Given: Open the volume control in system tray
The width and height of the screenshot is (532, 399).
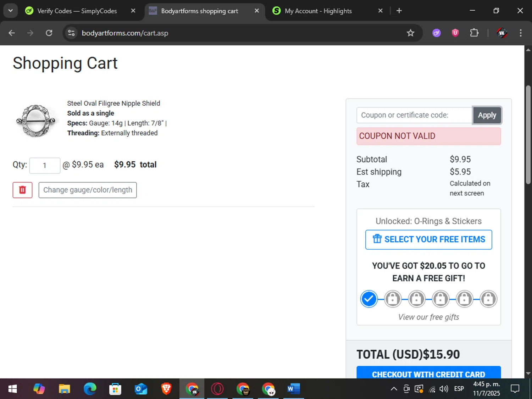Looking at the screenshot, I should 443,389.
